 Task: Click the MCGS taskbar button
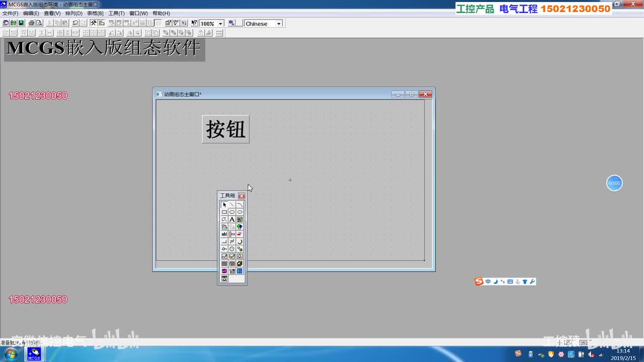pyautogui.click(x=34, y=354)
